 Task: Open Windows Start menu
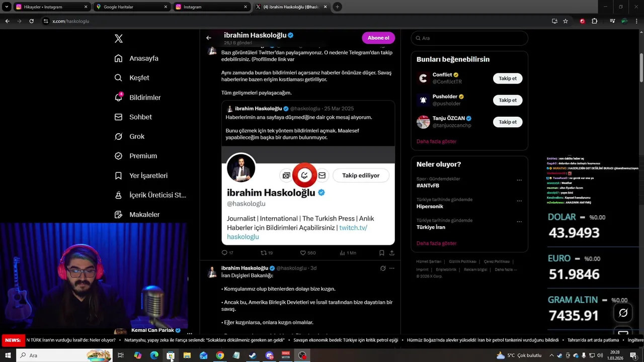tap(8, 355)
